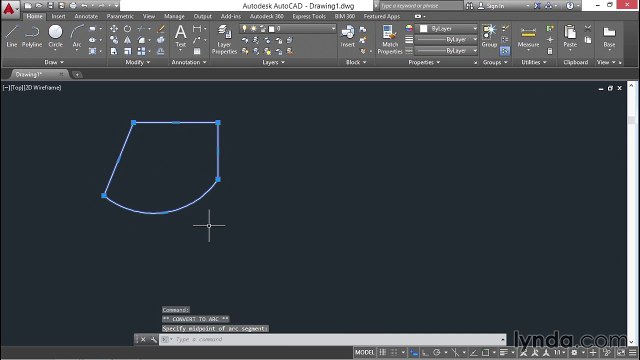Screen dimensions: 640x360
Task: Activate the Rotate tool
Action: tap(127, 29)
